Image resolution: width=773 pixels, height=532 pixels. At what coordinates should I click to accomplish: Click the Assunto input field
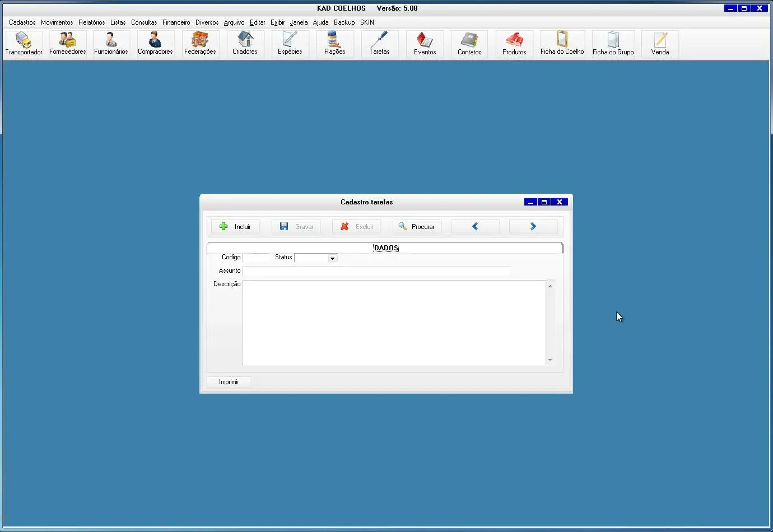[376, 271]
